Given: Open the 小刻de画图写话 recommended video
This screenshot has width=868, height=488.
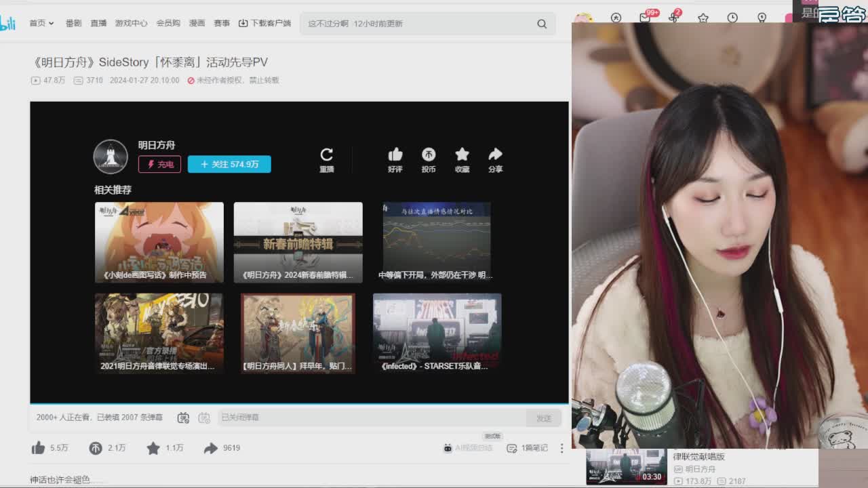Looking at the screenshot, I should [159, 242].
